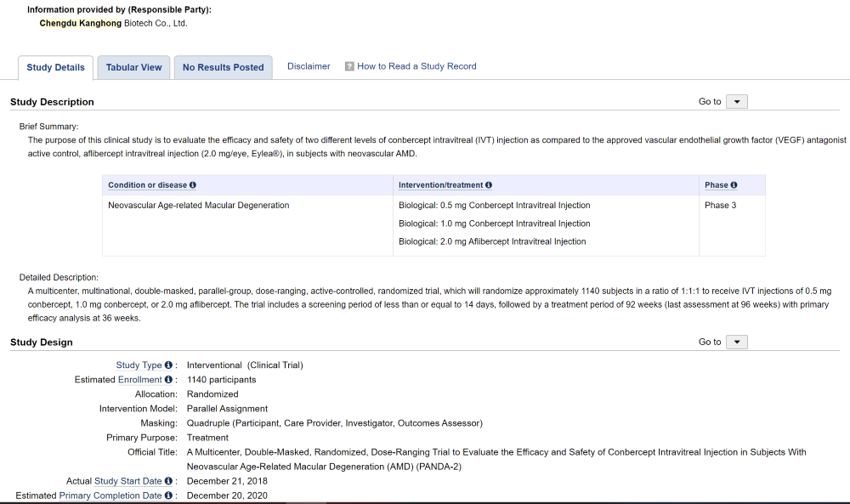Open the Go to dropdown in Study Description
850x504 pixels.
737,102
